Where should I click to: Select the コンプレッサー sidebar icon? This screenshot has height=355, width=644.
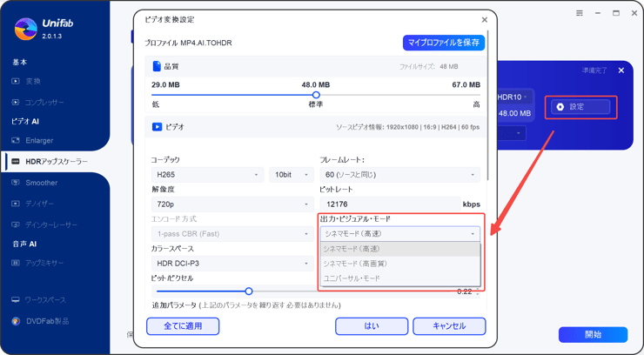(16, 102)
